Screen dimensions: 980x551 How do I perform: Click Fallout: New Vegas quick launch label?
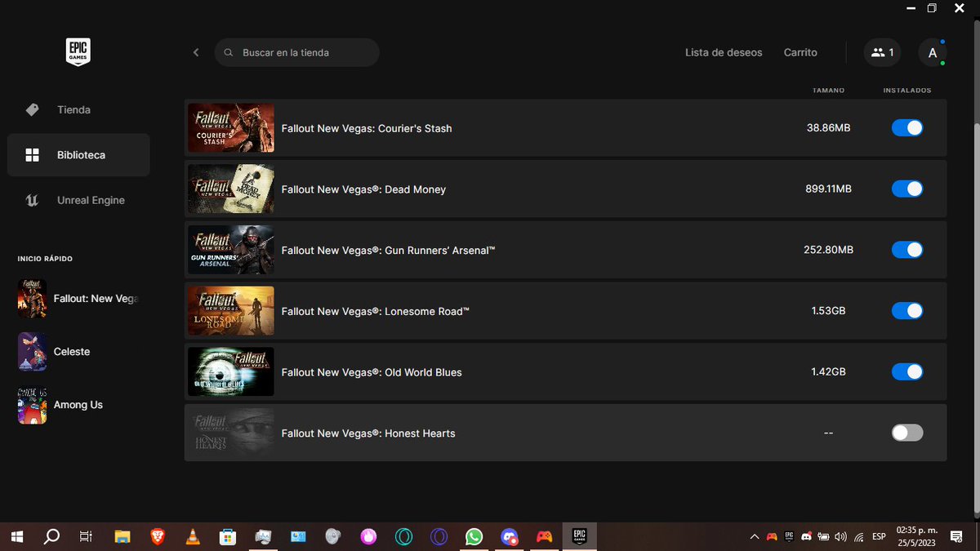click(96, 299)
